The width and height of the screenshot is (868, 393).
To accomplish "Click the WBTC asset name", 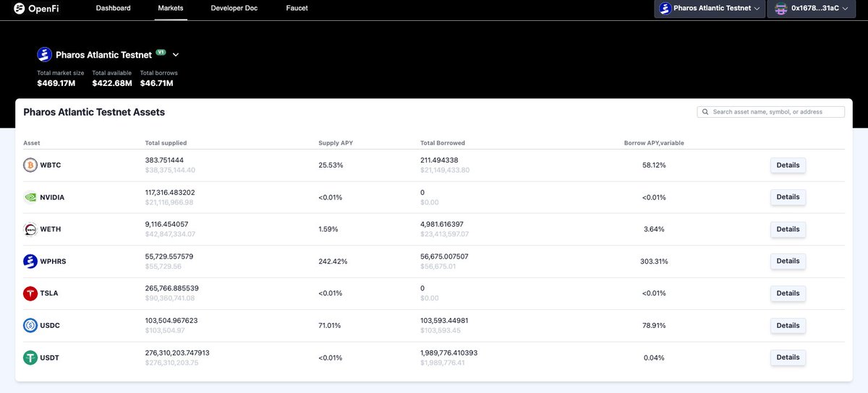I will click(x=51, y=165).
